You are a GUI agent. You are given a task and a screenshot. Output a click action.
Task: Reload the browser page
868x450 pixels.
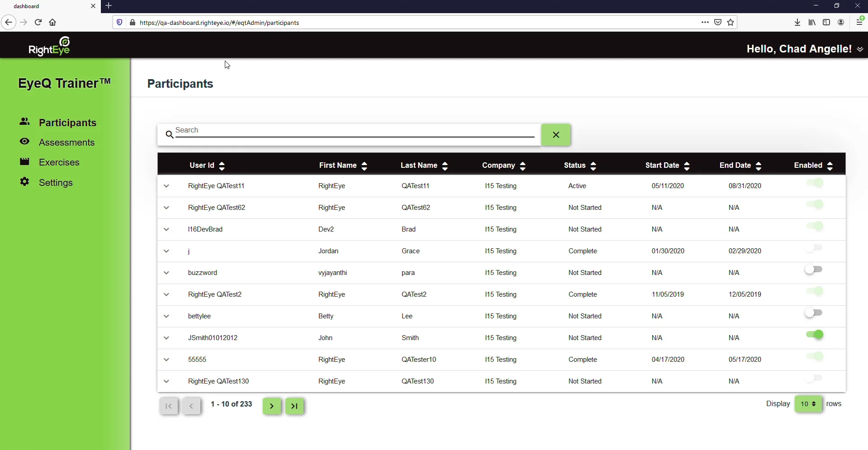38,22
